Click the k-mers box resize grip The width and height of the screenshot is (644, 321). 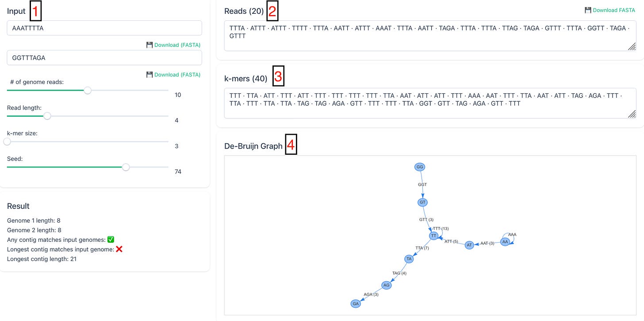coord(632,114)
